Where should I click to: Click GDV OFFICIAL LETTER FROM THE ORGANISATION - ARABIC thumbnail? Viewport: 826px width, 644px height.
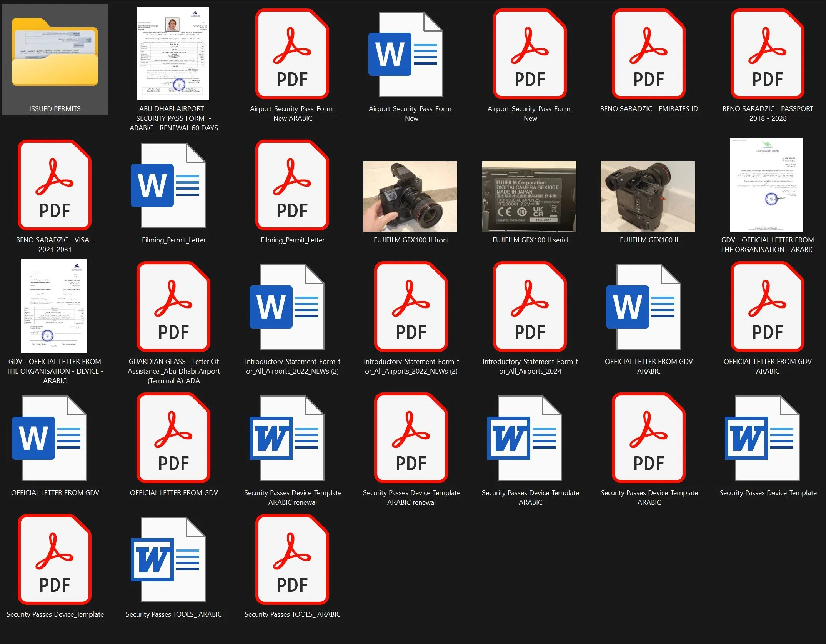click(766, 185)
